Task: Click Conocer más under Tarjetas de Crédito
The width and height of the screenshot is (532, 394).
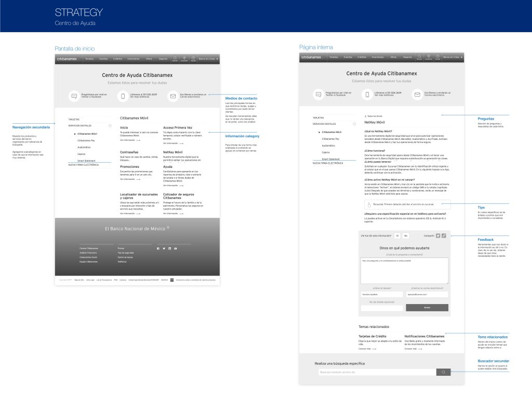Action: (x=367, y=349)
